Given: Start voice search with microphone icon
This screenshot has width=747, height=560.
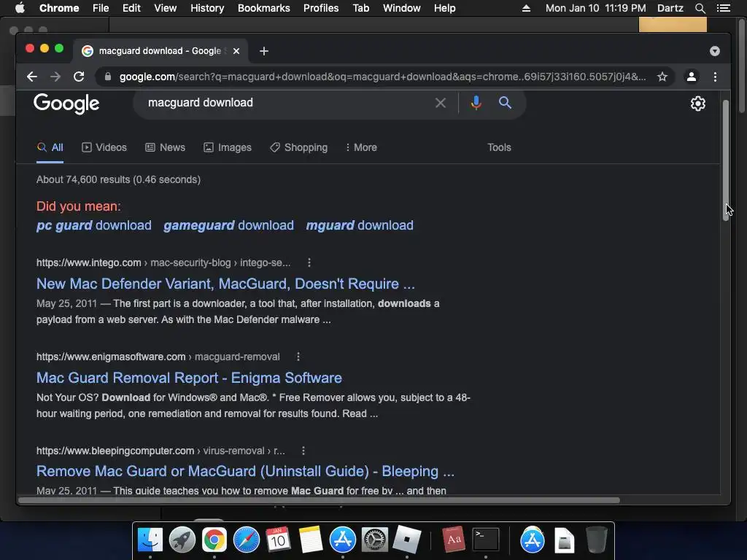Looking at the screenshot, I should tap(476, 102).
